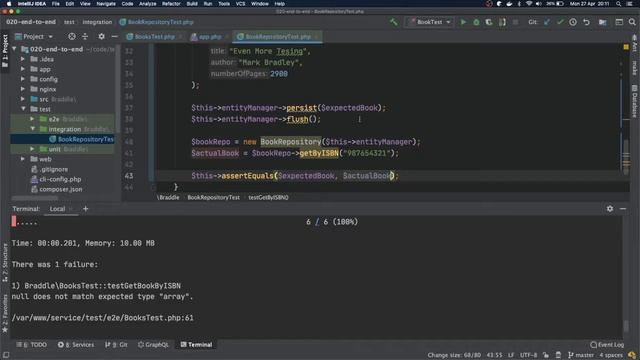Click the Git rollback undo arrow icon
Image resolution: width=640 pixels, height=360 pixels.
click(587, 22)
